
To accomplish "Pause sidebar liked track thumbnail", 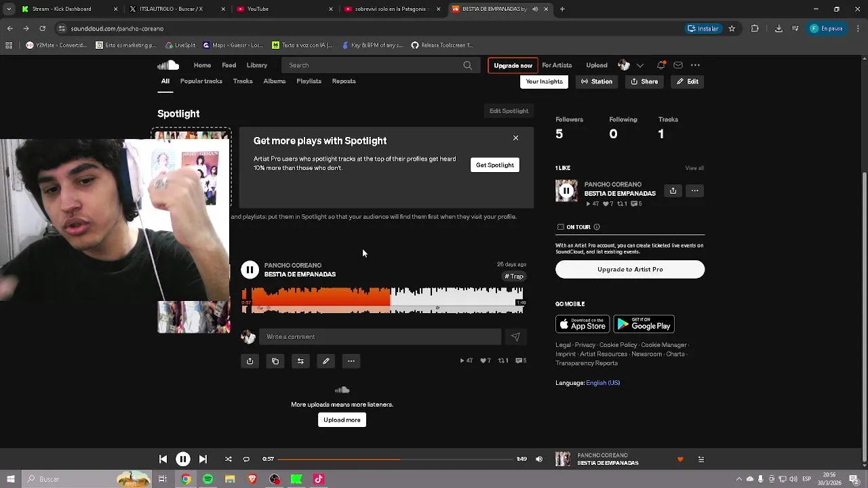I will [566, 191].
